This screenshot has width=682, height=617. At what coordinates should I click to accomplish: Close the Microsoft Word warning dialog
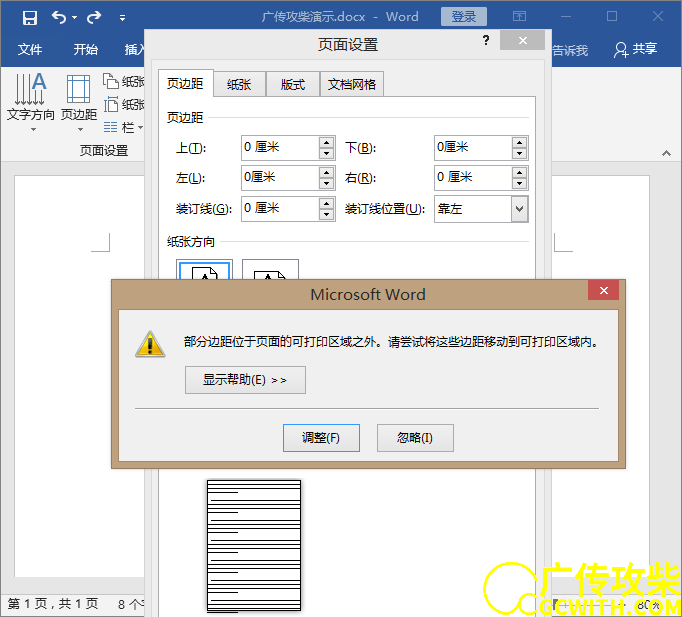click(603, 290)
